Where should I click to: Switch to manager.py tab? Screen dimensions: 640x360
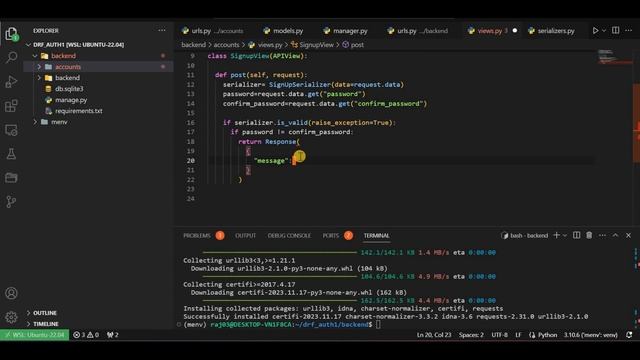(x=346, y=31)
